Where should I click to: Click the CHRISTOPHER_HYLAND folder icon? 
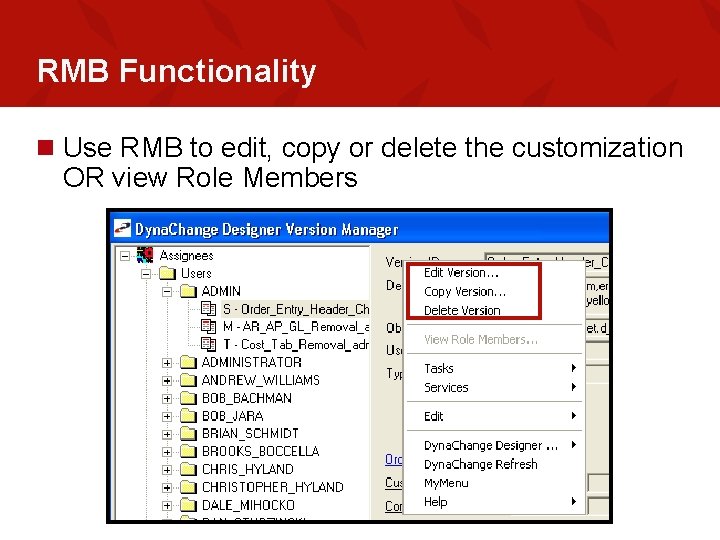click(188, 487)
